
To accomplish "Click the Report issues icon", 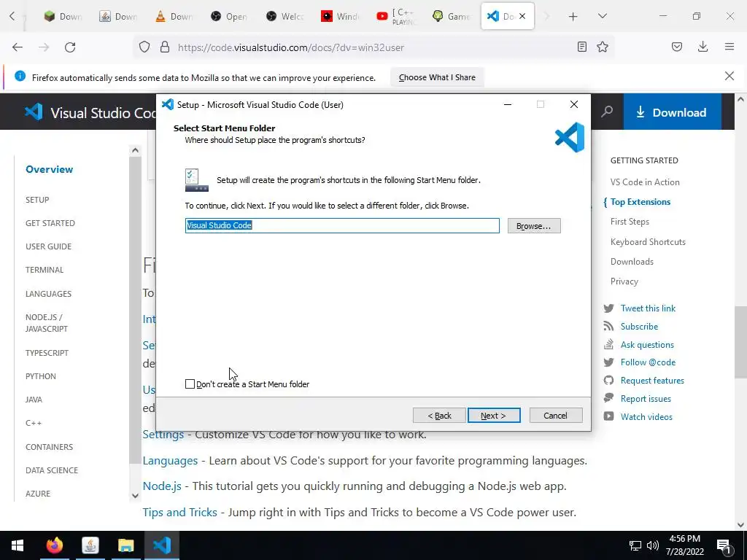I will pos(608,398).
